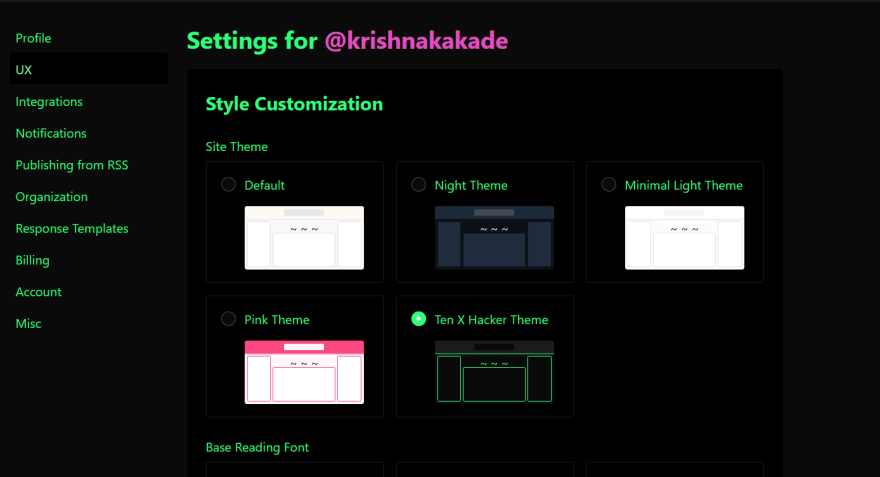The height and width of the screenshot is (477, 880).
Task: Click the Minimal Light Theme label text
Action: click(x=684, y=185)
